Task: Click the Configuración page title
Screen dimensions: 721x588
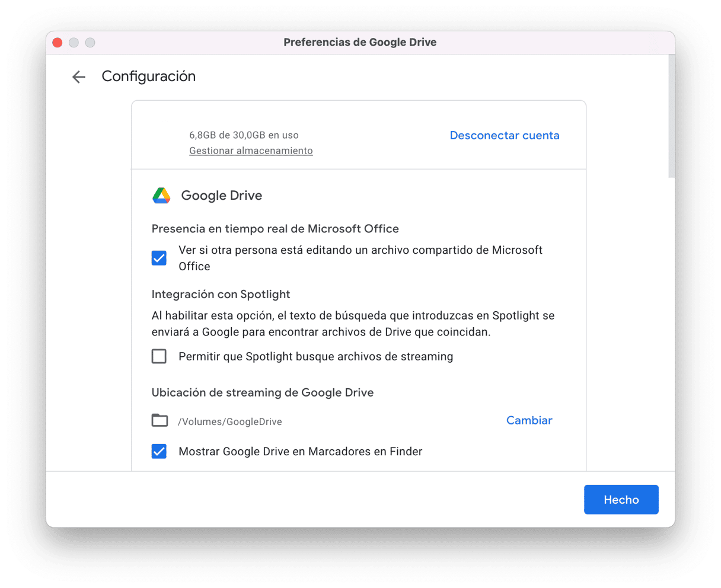Action: click(149, 76)
